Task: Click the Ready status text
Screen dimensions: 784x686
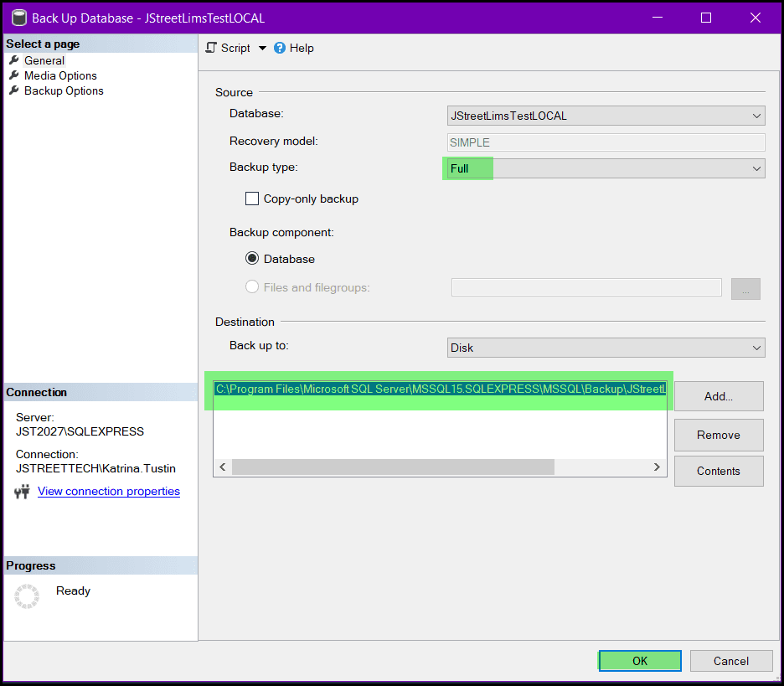Action: (73, 591)
